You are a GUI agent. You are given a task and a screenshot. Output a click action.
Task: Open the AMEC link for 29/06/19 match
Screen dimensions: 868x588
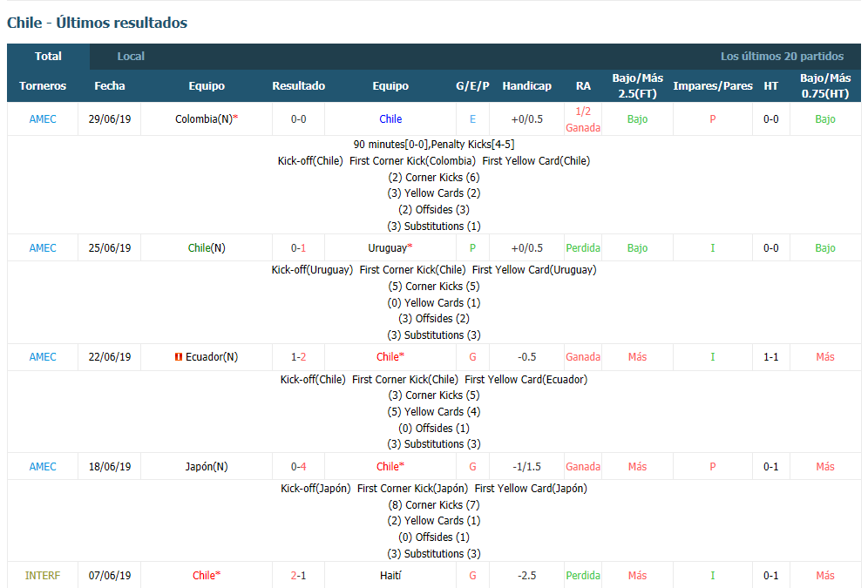point(43,119)
